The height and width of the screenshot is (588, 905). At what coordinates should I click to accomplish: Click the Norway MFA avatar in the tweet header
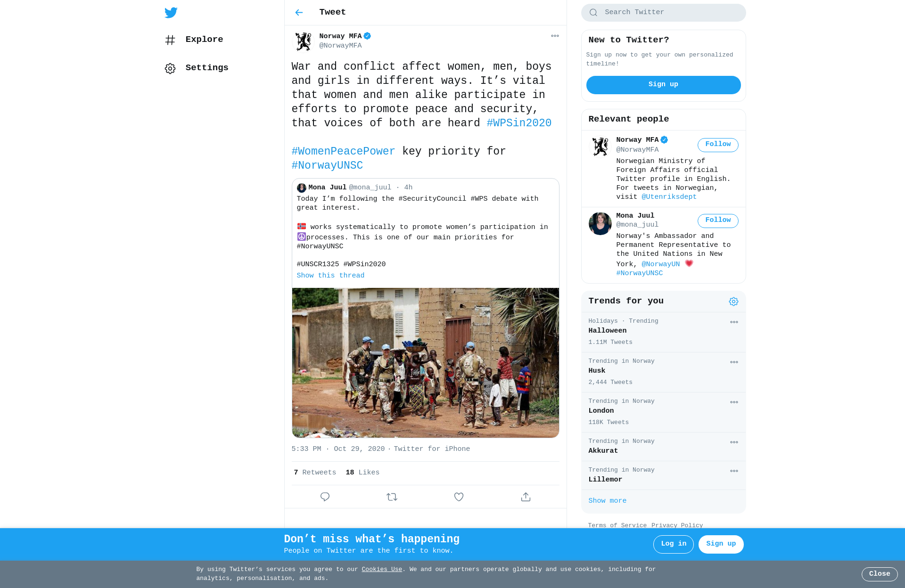[x=303, y=41]
